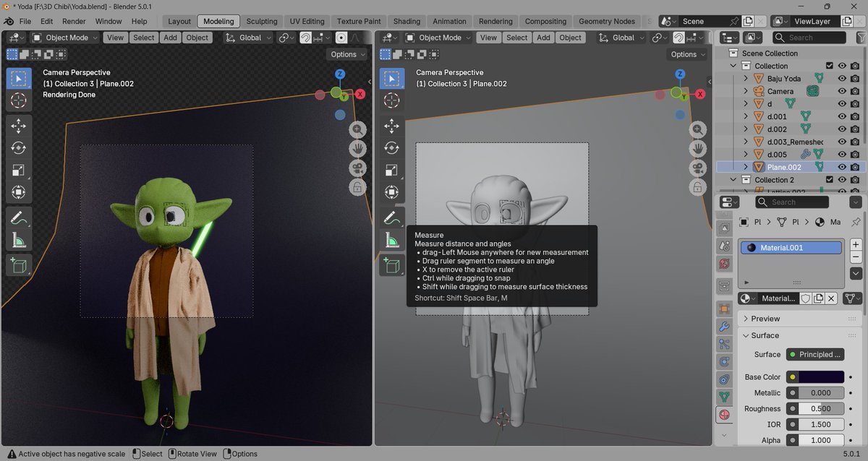Toggle viewport visibility of Plane.002
Screen dimensions: 868x461
(842, 167)
